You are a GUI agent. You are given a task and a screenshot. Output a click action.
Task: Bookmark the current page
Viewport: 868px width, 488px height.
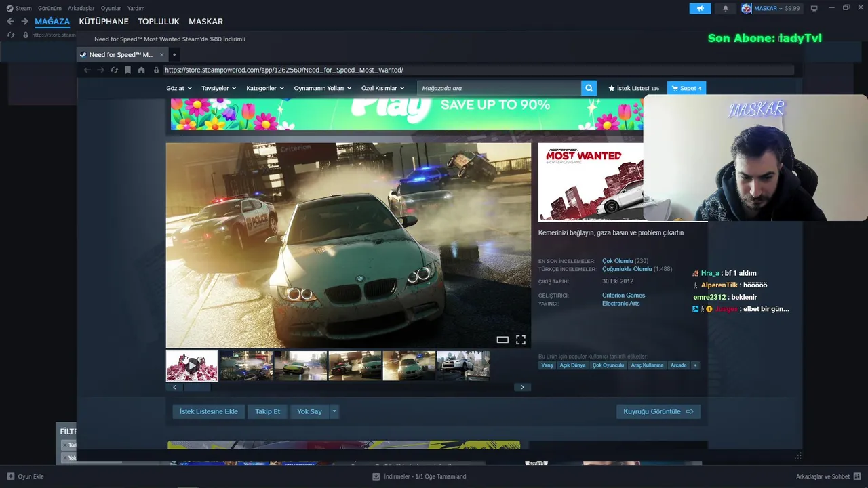(127, 70)
